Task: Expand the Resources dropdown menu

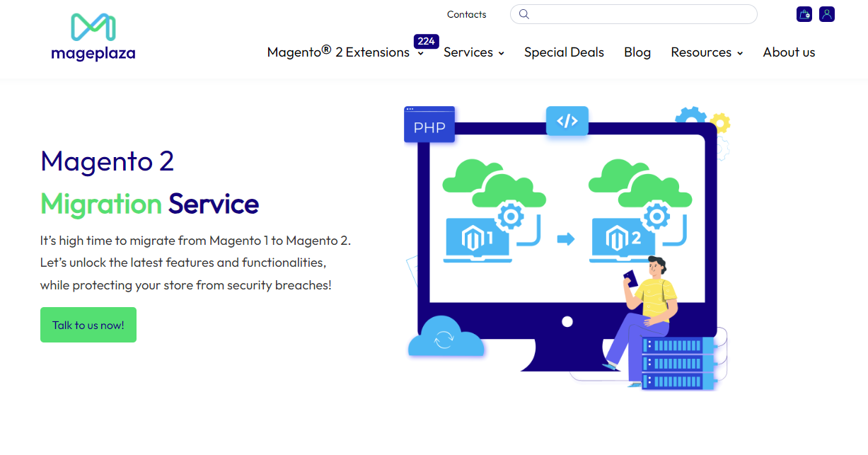Action: (707, 52)
